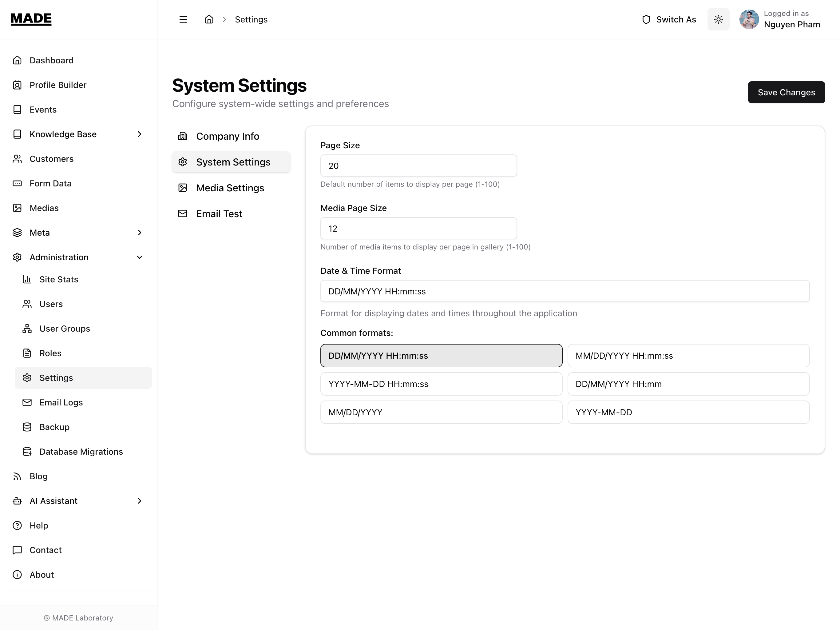840x630 pixels.
Task: Click the Site Stats chart icon
Action: point(27,279)
